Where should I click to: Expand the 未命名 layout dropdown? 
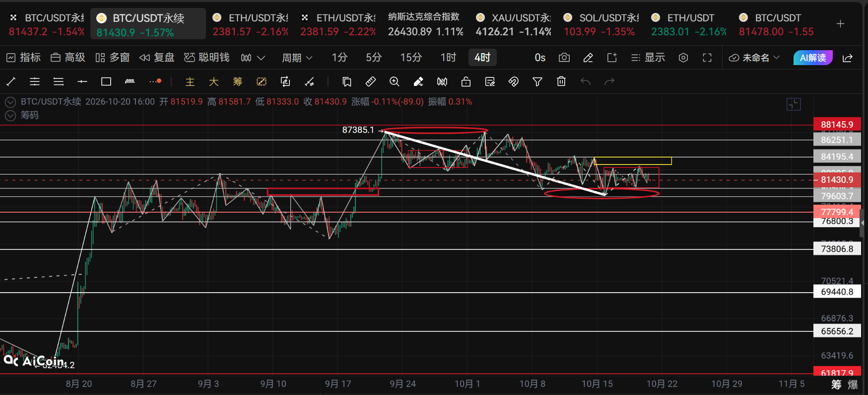tap(754, 58)
